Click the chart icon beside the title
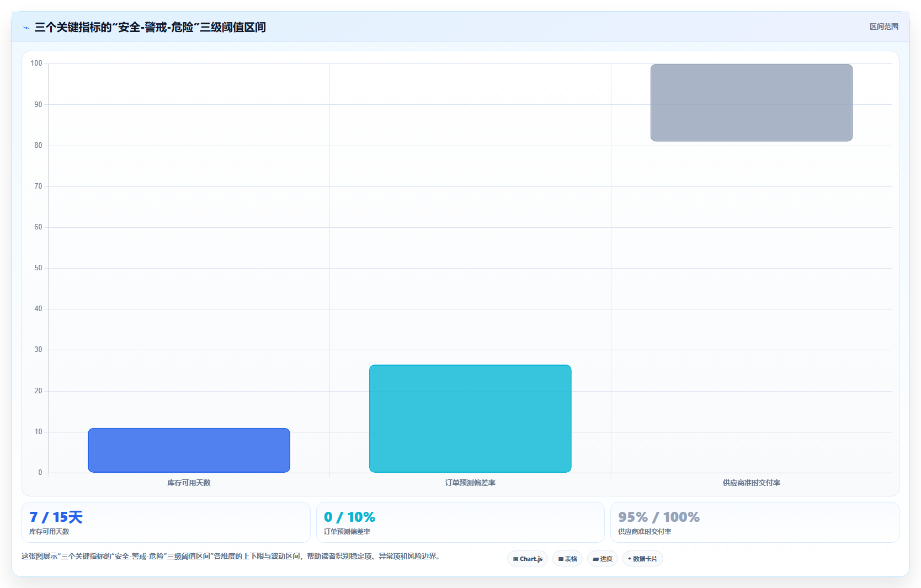The width and height of the screenshot is (921, 588). [26, 28]
